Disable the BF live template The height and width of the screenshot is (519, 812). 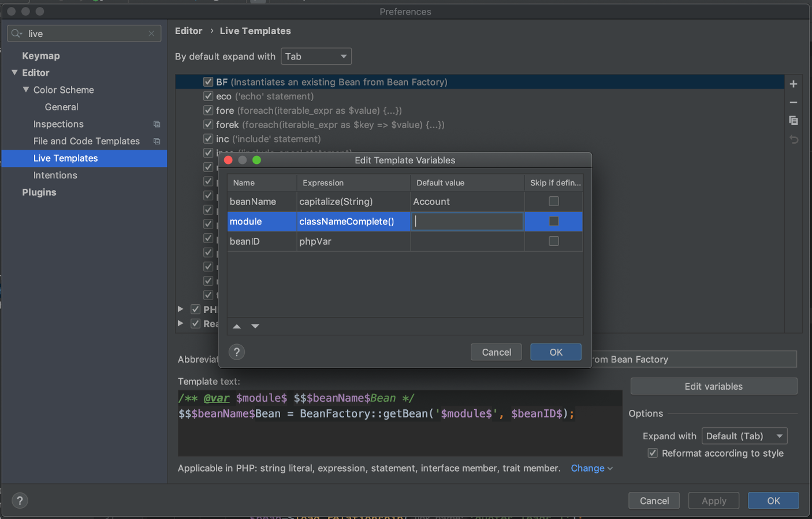pos(208,82)
